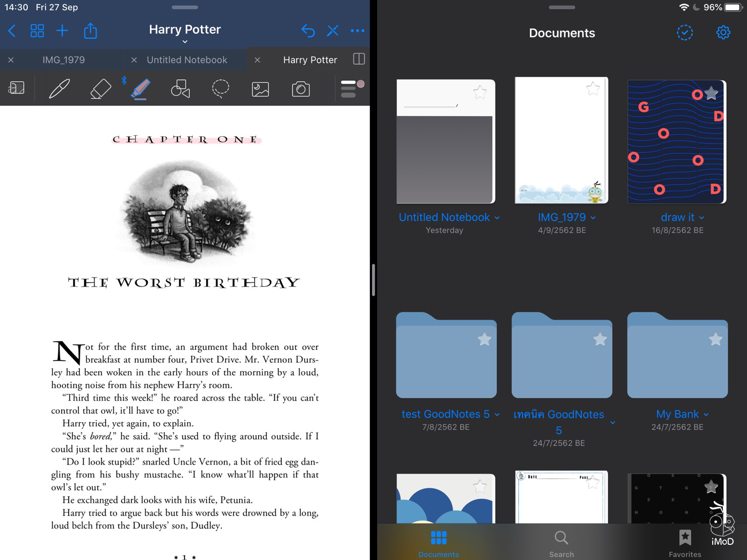Expand options for test GoodNotes 5 folder
This screenshot has width=747, height=560.
497,415
